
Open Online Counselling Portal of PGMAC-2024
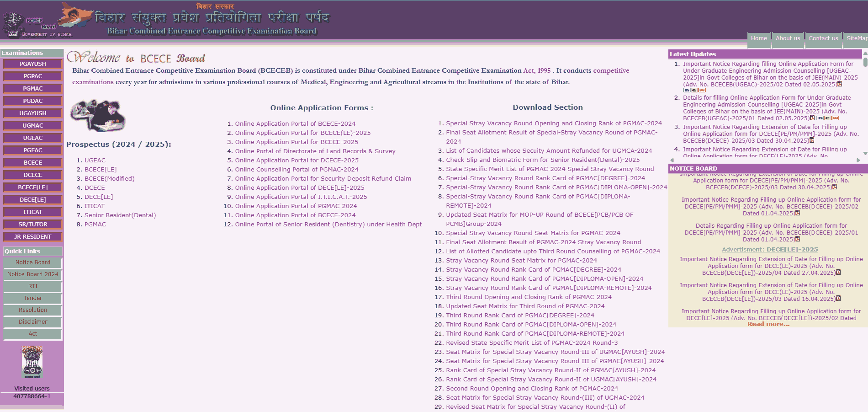[x=297, y=170]
